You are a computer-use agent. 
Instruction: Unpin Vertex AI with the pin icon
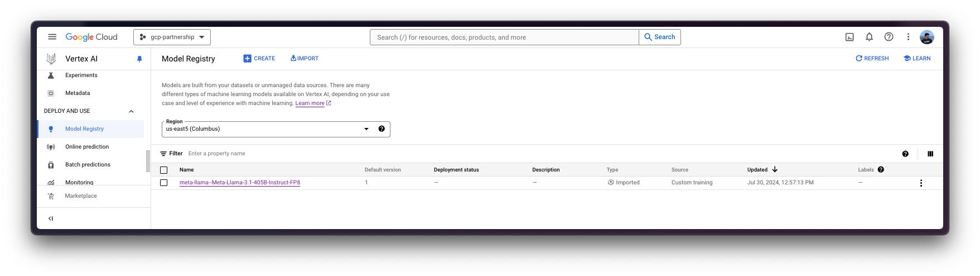tap(139, 59)
